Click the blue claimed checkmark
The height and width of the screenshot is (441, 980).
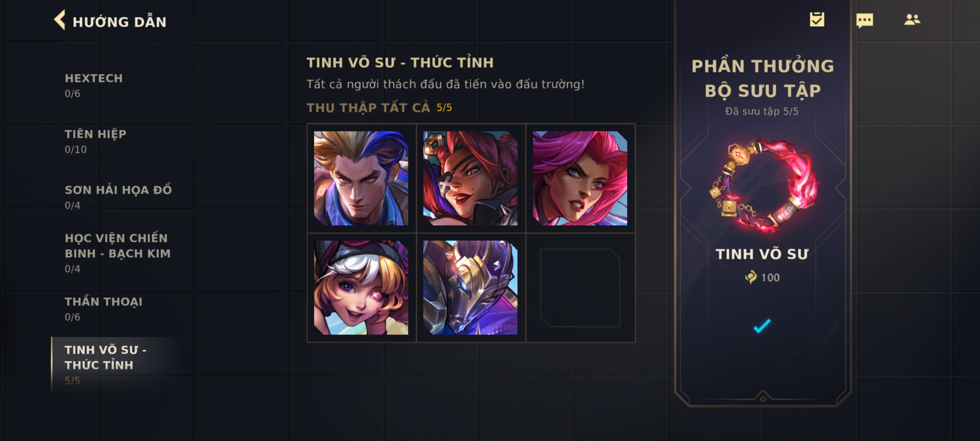tap(762, 326)
